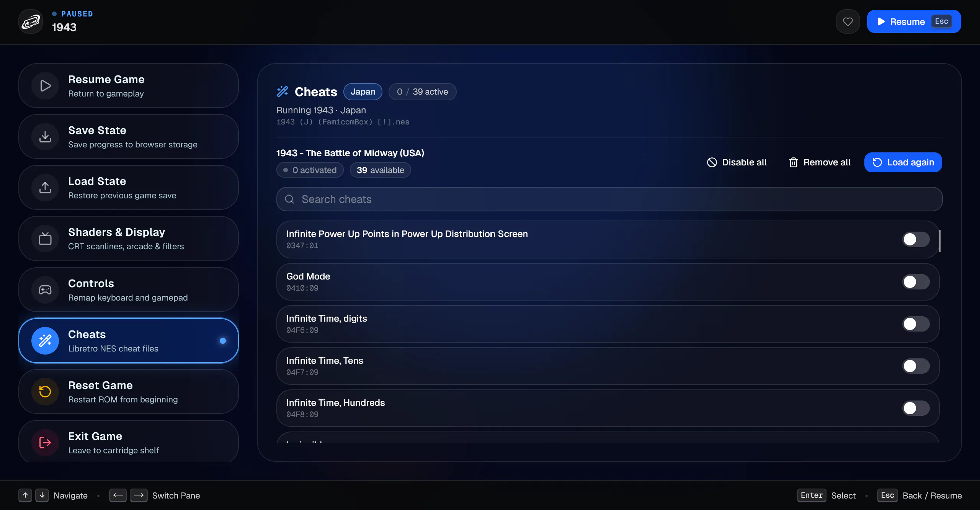Enable Infinite Time, Tens switch
Viewport: 980px width, 510px height.
click(916, 366)
